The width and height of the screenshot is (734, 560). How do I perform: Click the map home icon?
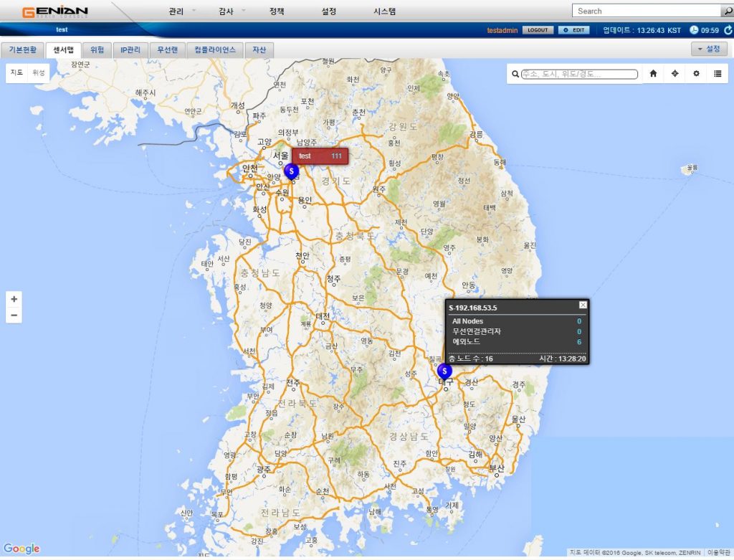point(654,74)
